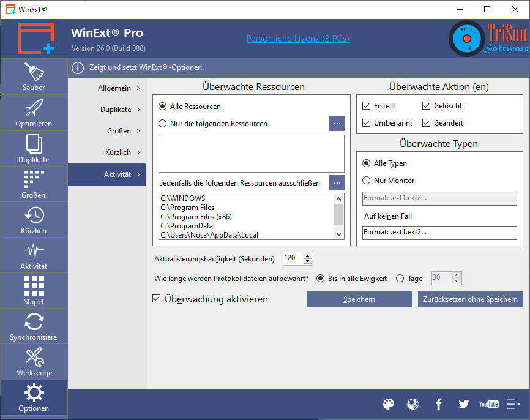This screenshot has width=530, height=420.
Task: Click the Aktualisierungshäufigkeit number field
Action: click(x=293, y=258)
